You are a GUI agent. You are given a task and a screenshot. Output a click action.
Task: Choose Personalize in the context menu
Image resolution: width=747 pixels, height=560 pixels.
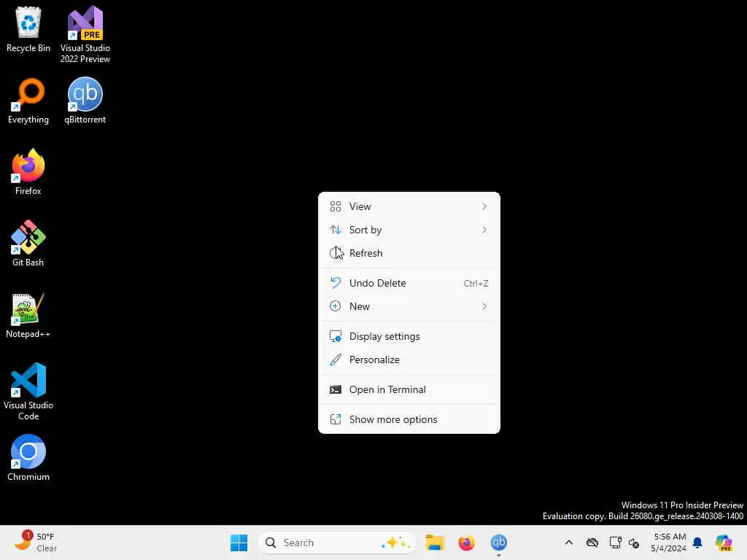[409, 359]
